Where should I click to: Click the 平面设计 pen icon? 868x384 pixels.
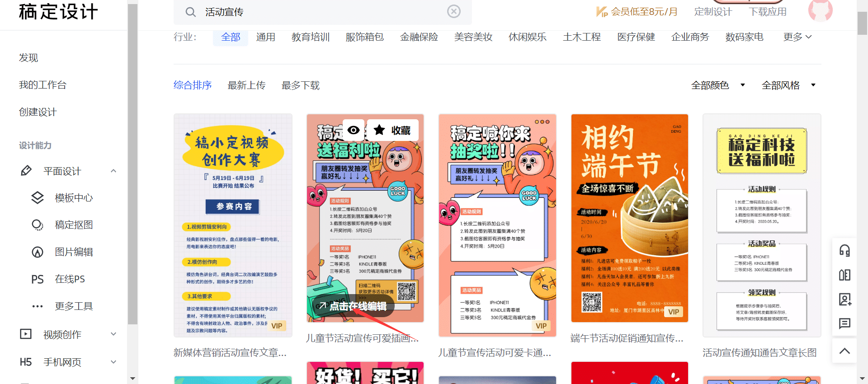coord(26,171)
